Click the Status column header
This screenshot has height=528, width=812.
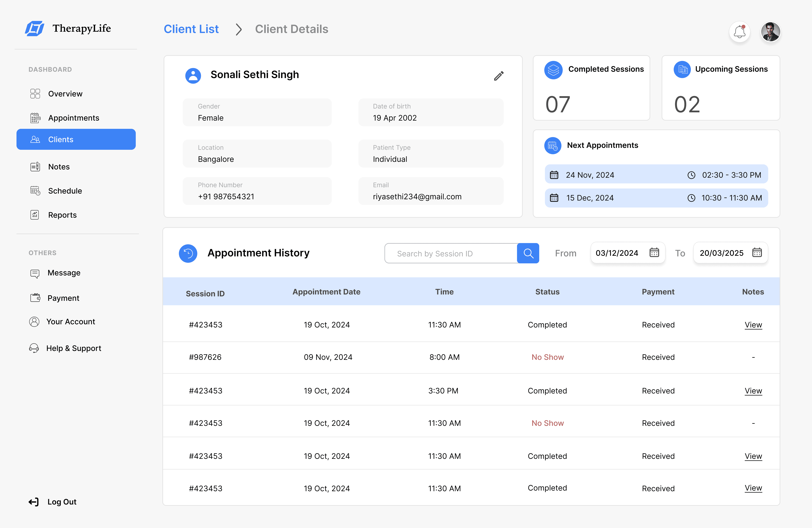(x=547, y=292)
